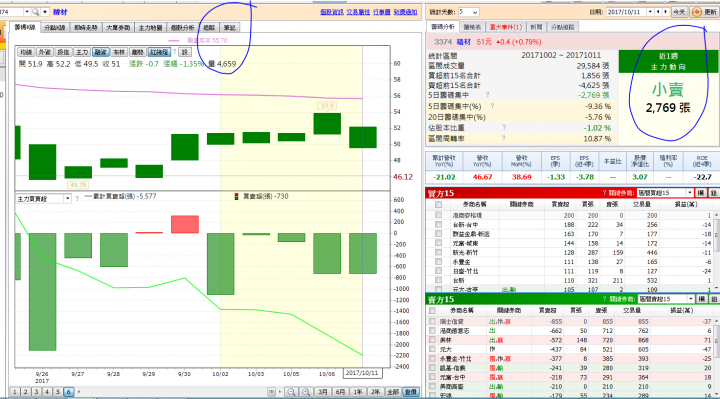Switch to the 重大事件(1) tab
720x399 pixels.
tap(506, 27)
